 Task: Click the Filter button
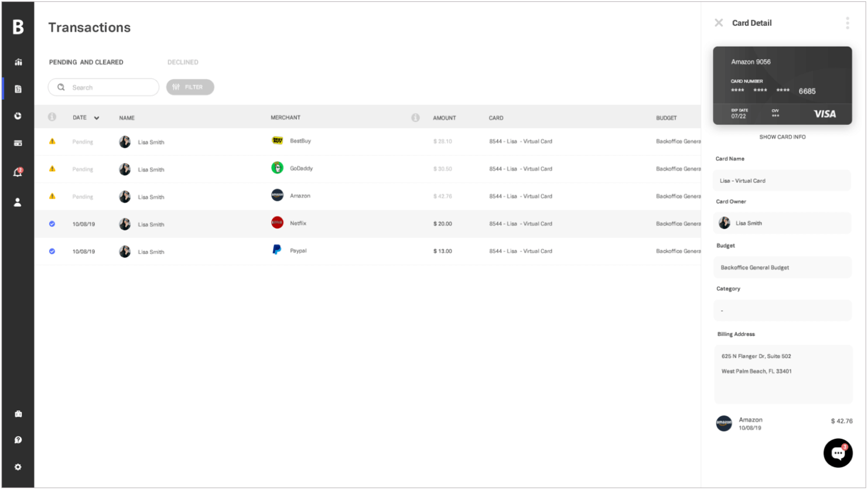click(190, 87)
